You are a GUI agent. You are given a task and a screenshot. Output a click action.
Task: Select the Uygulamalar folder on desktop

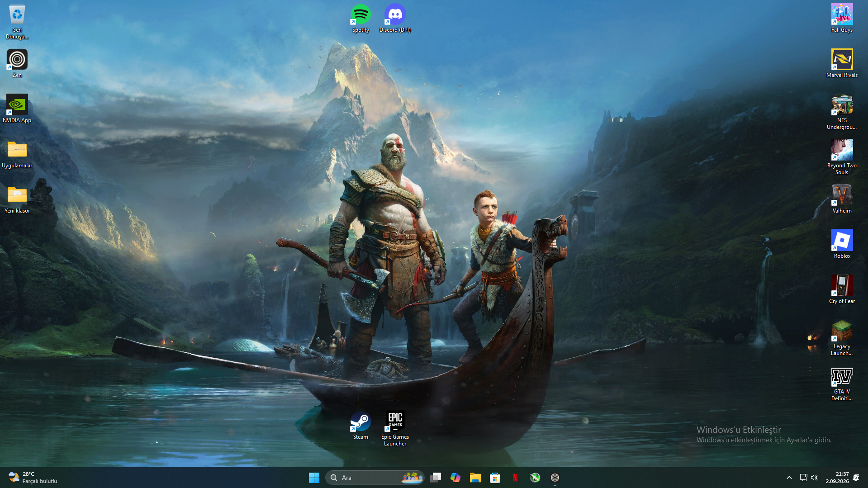click(17, 154)
